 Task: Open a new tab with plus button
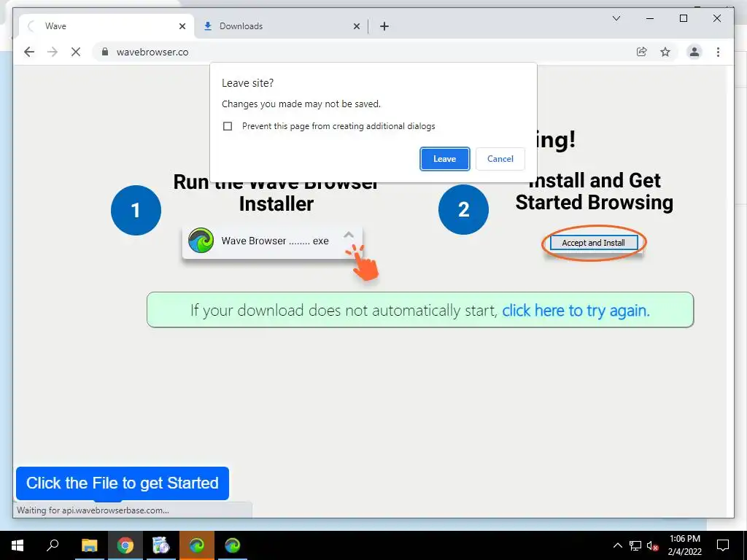pyautogui.click(x=384, y=26)
